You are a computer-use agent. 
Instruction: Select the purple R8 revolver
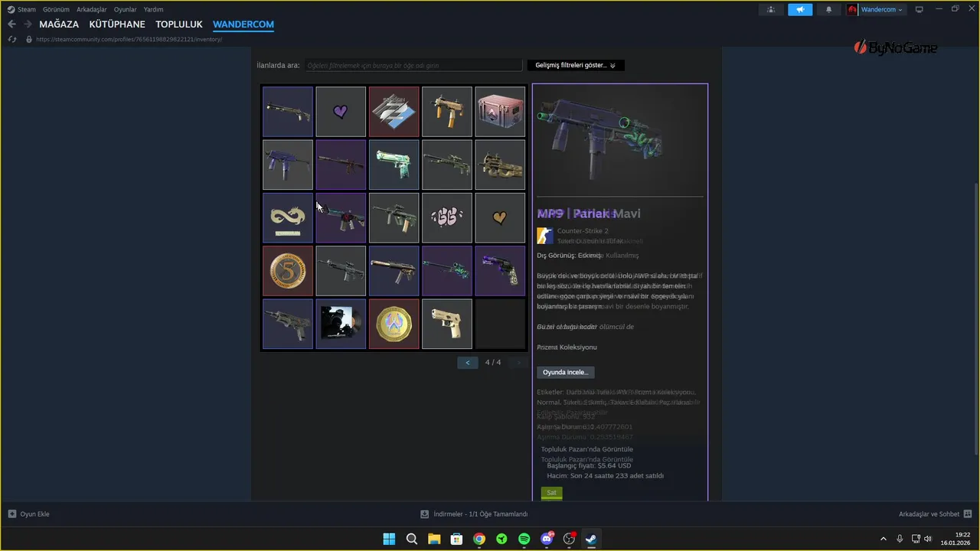click(500, 271)
